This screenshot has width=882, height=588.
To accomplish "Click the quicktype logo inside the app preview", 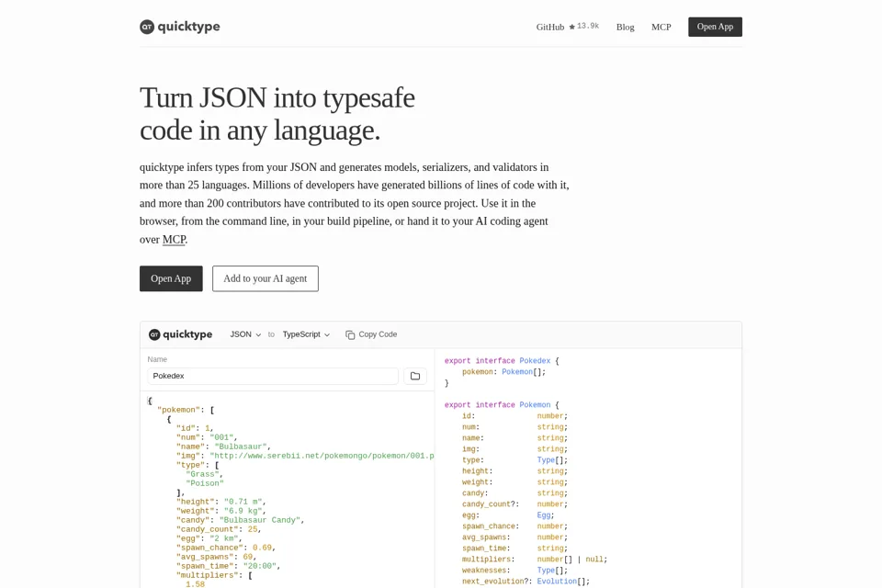I will point(181,334).
